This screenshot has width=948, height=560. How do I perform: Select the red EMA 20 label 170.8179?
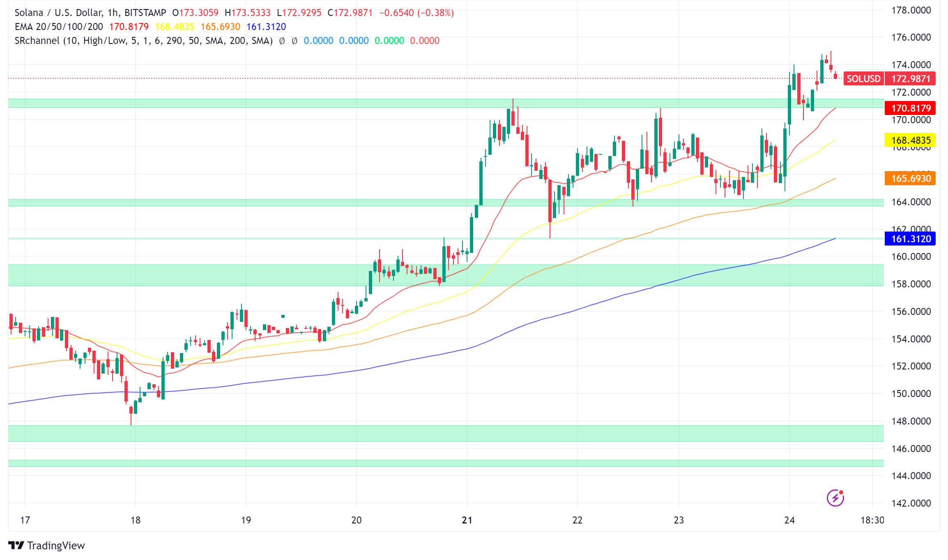pos(910,108)
